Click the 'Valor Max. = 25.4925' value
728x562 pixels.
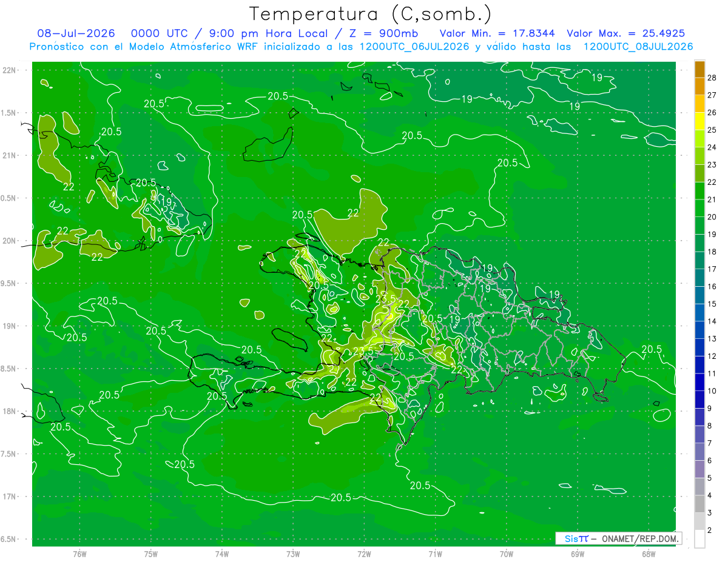pyautogui.click(x=626, y=33)
